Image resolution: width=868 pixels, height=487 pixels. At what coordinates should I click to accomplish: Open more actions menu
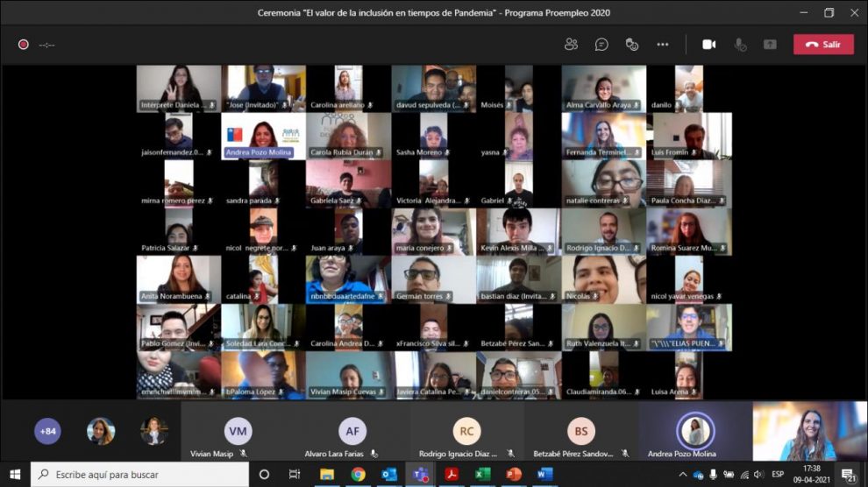(663, 45)
